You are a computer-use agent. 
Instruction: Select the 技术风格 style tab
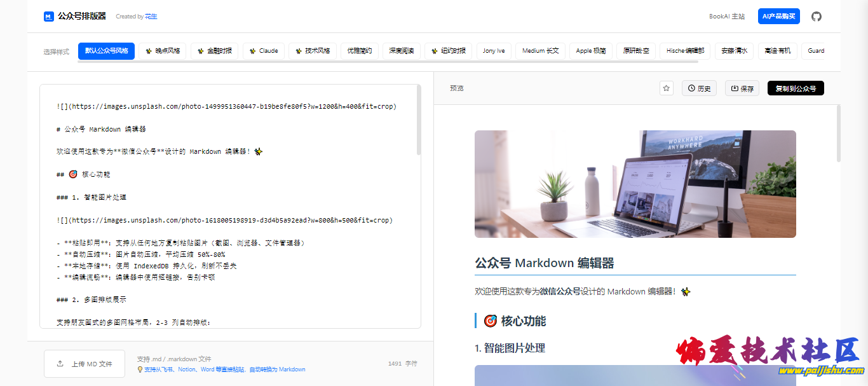pyautogui.click(x=313, y=51)
